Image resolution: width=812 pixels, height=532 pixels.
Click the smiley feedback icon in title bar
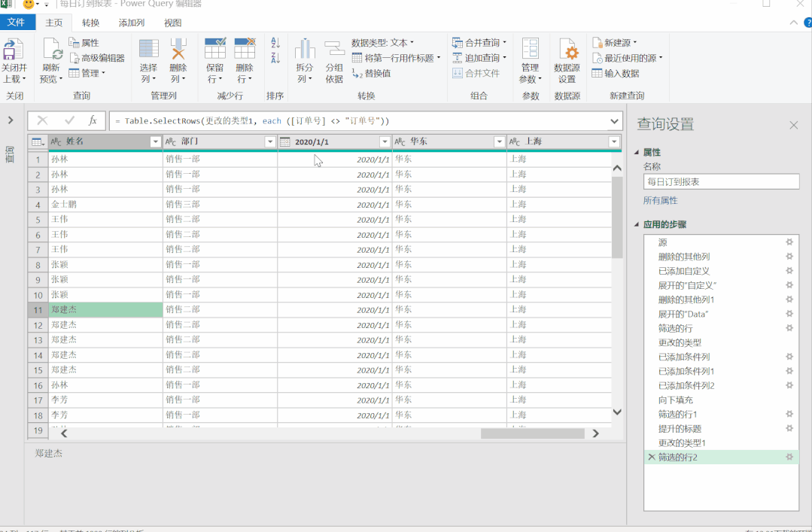pyautogui.click(x=29, y=5)
